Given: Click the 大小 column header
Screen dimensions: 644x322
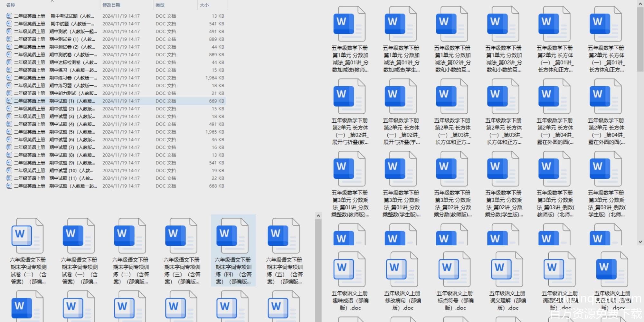Looking at the screenshot, I should click(x=204, y=5).
